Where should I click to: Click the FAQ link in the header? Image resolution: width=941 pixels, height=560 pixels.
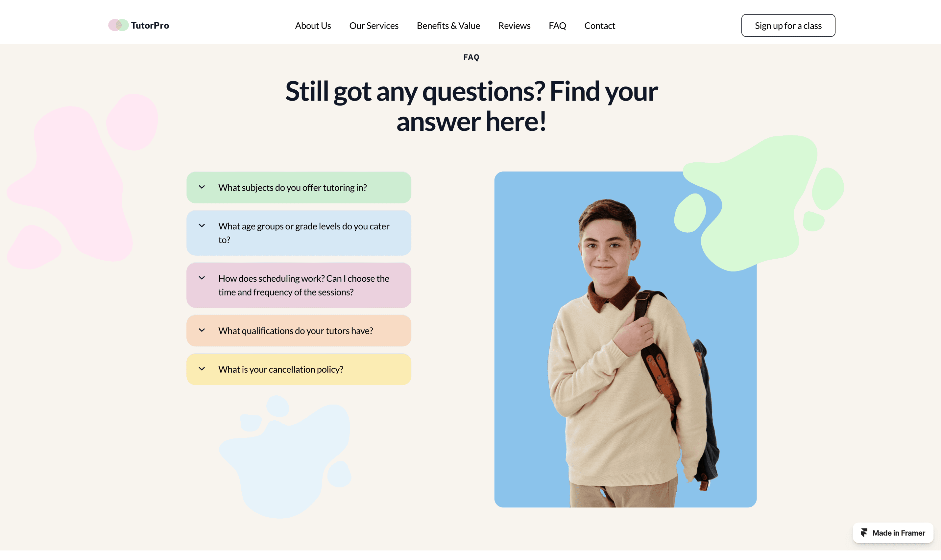point(557,26)
